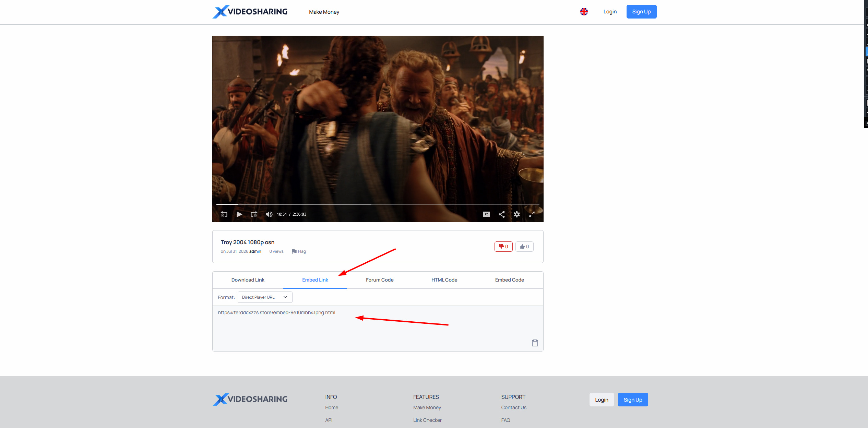Click the embed URL text box
This screenshot has width=868, height=428.
[x=378, y=329]
